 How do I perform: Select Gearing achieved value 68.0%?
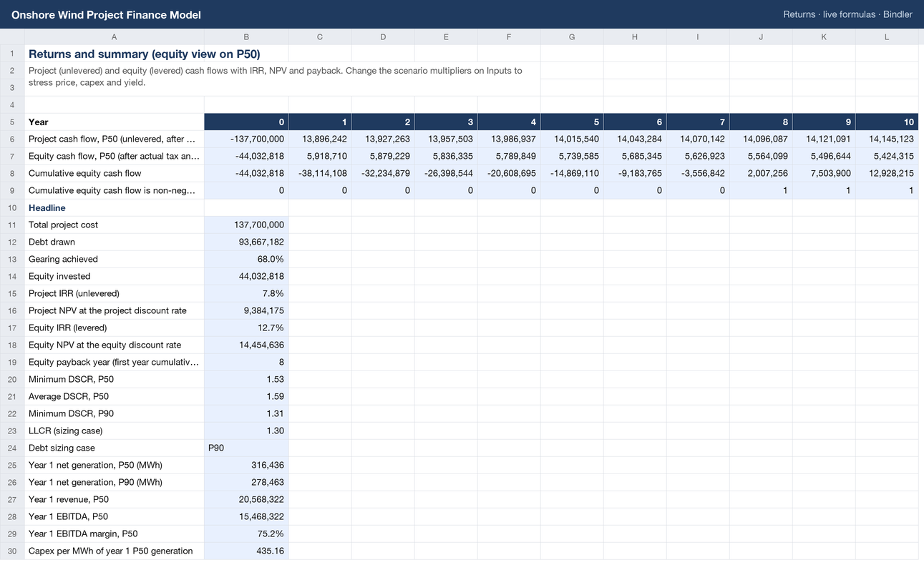[x=246, y=259]
